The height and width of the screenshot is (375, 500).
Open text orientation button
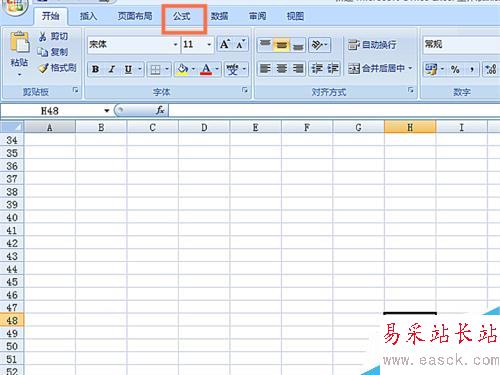pos(319,44)
